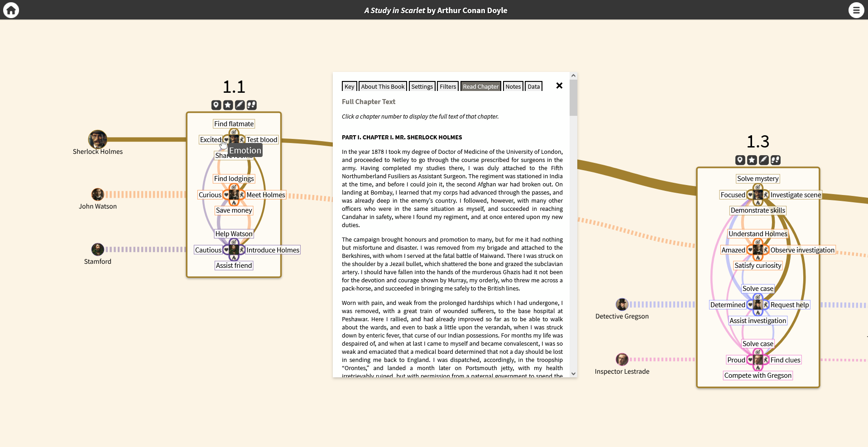Click Sherlock Holmes portrait on the left
The width and height of the screenshot is (868, 447).
[97, 139]
